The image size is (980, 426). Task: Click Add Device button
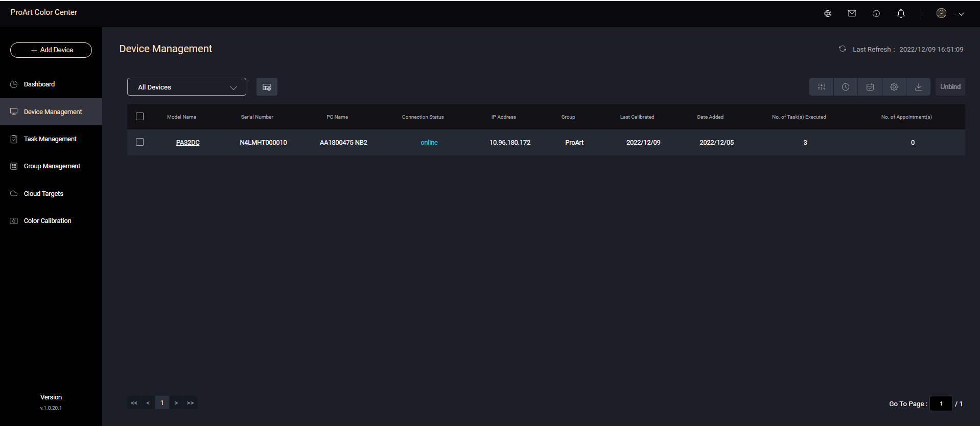click(x=51, y=50)
